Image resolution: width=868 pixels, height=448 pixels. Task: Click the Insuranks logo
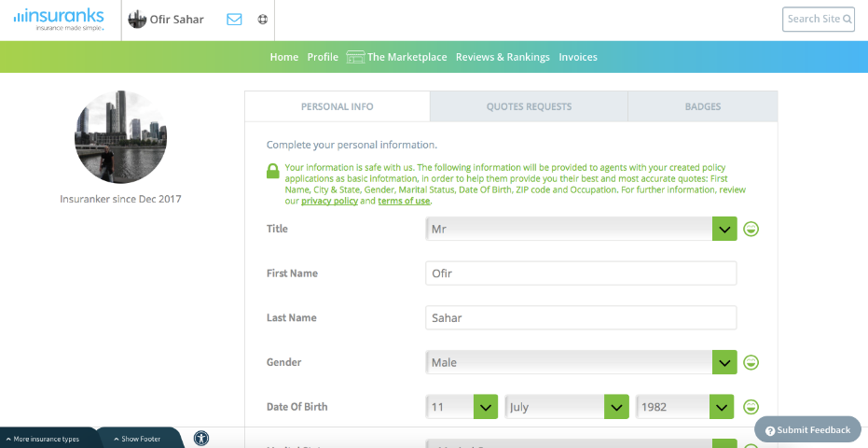(59, 20)
